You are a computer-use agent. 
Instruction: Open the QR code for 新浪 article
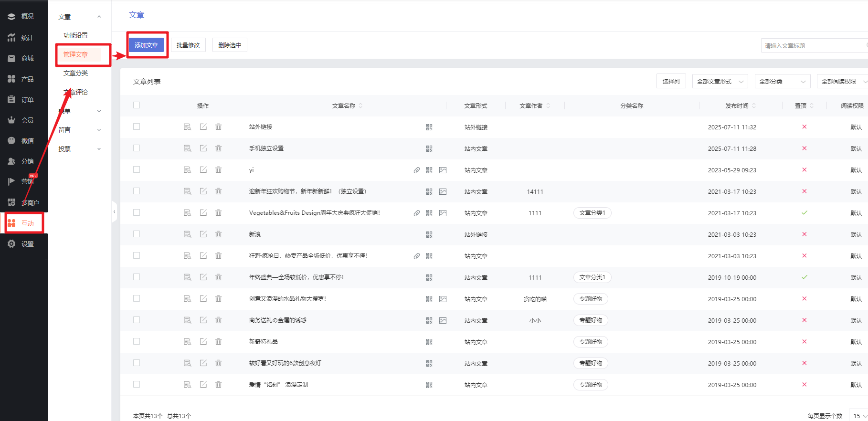click(429, 234)
